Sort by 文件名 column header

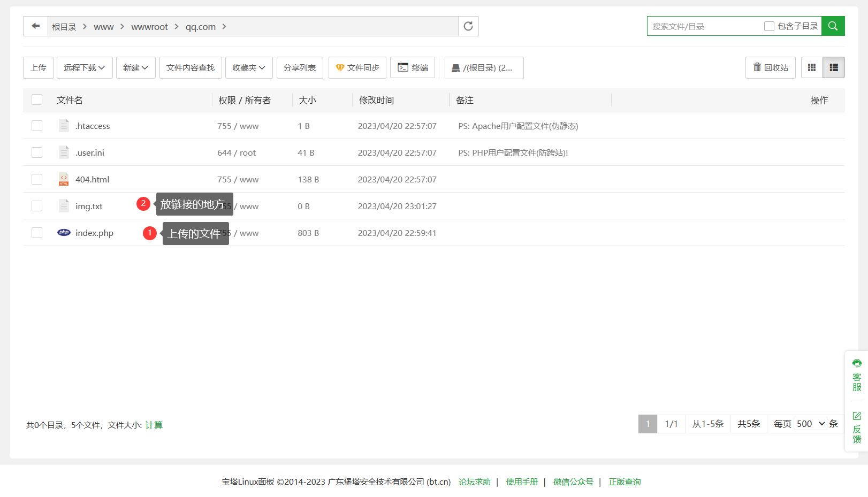click(70, 100)
